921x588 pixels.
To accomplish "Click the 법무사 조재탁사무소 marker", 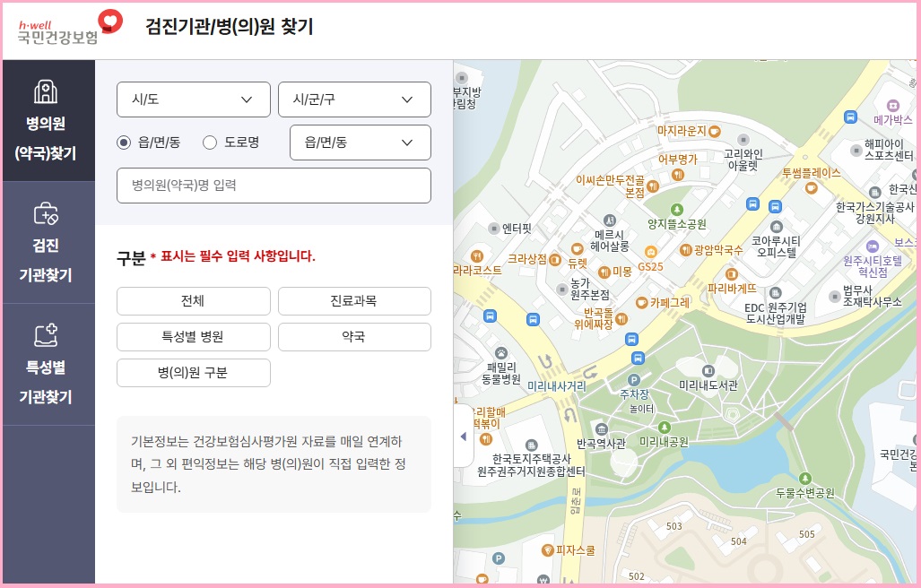I will (x=835, y=297).
